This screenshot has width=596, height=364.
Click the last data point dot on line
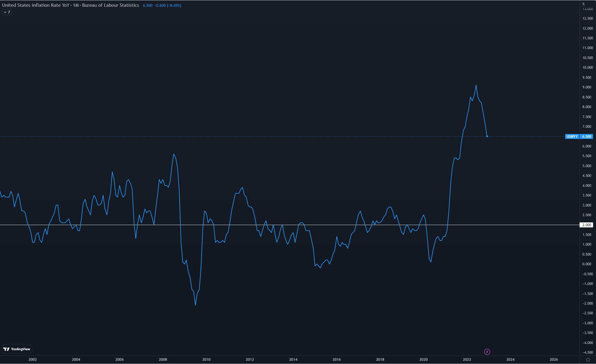487,136
